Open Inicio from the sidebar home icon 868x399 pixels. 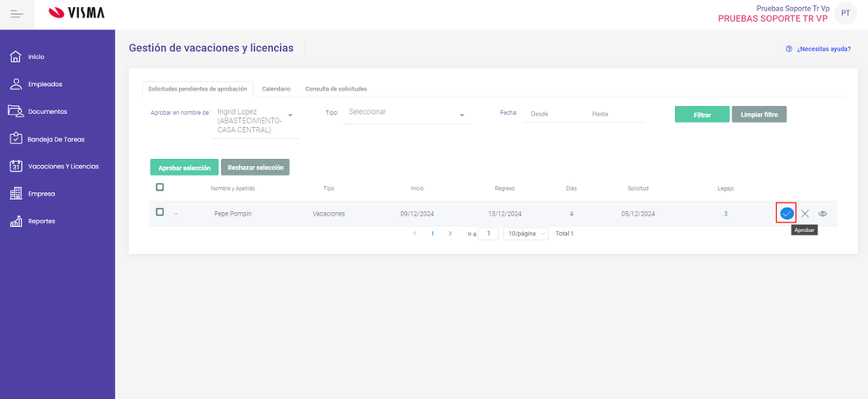tap(15, 57)
